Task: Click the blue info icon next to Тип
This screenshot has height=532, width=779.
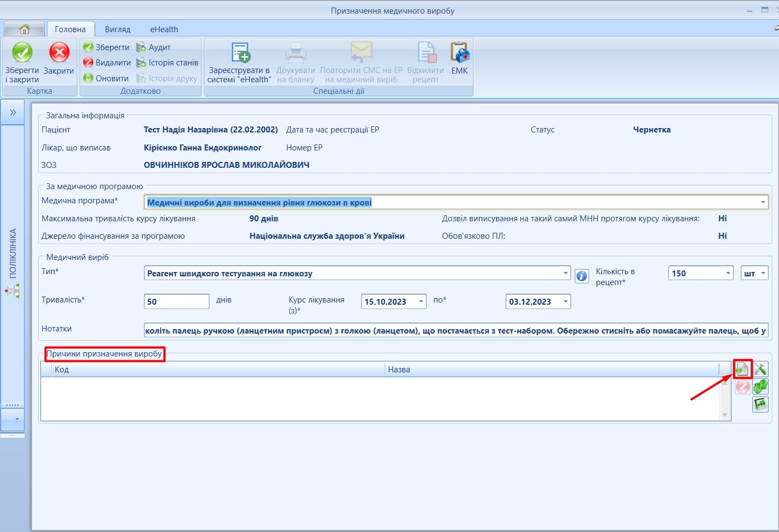Action: (582, 276)
